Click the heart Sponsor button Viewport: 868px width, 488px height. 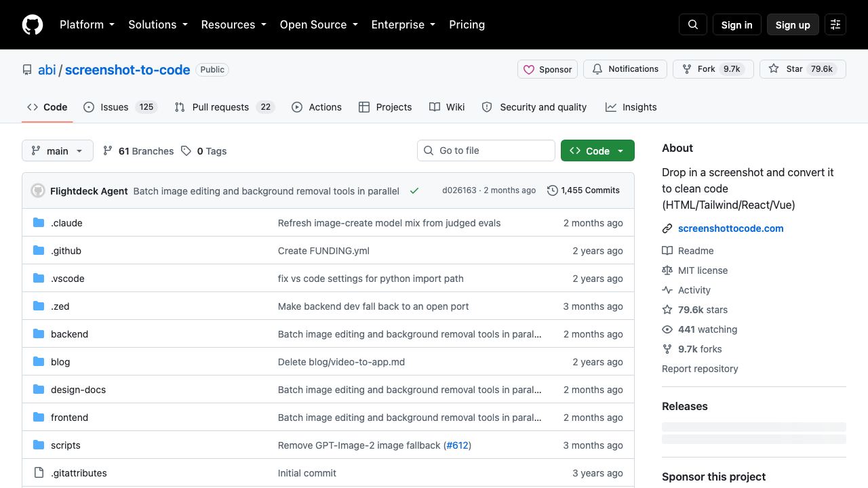pos(548,69)
